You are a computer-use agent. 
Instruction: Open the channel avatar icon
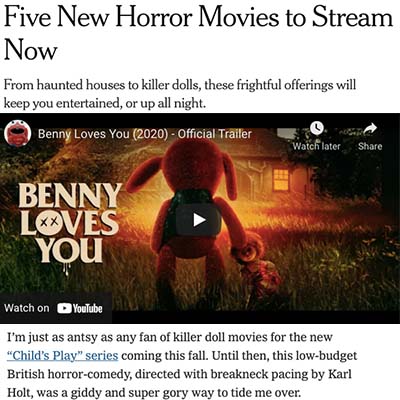(18, 133)
